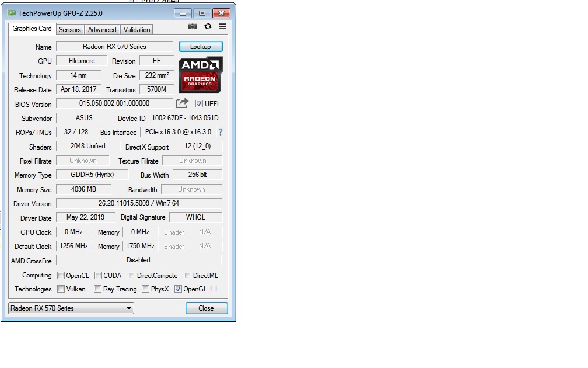Click the Transistors field 5700M
The image size is (588, 368).
pyautogui.click(x=157, y=89)
